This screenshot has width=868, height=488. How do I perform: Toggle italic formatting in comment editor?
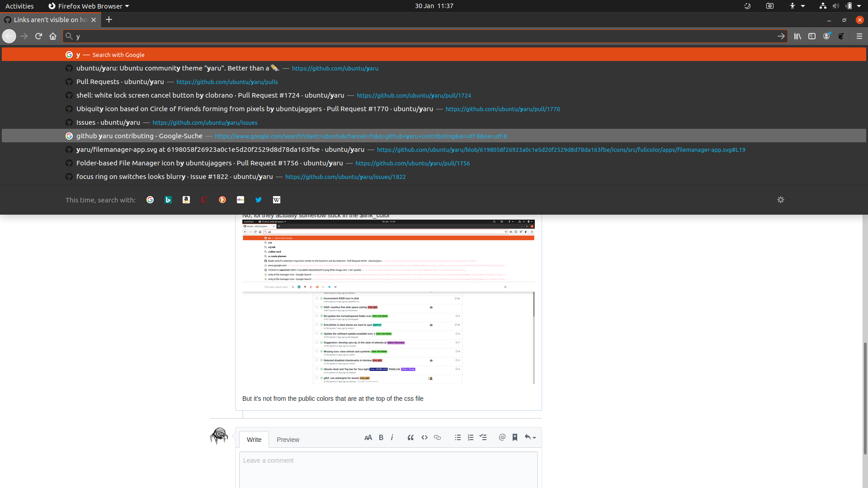[x=392, y=437]
